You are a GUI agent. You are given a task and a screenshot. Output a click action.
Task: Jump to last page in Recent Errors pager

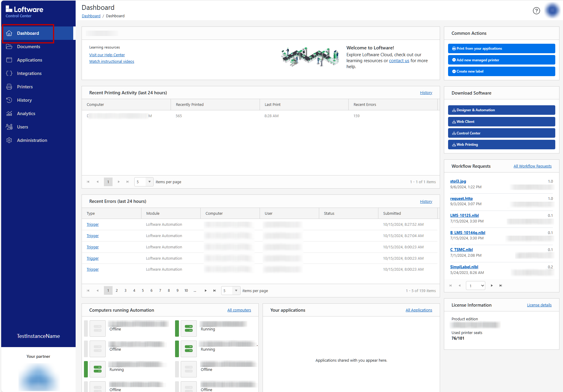tap(214, 291)
